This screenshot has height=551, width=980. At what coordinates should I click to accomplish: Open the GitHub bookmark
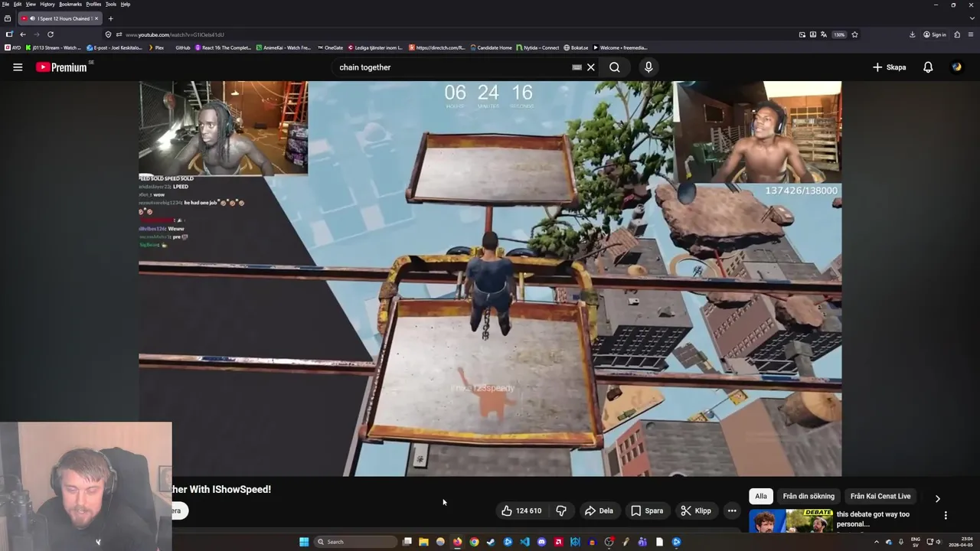pos(183,47)
